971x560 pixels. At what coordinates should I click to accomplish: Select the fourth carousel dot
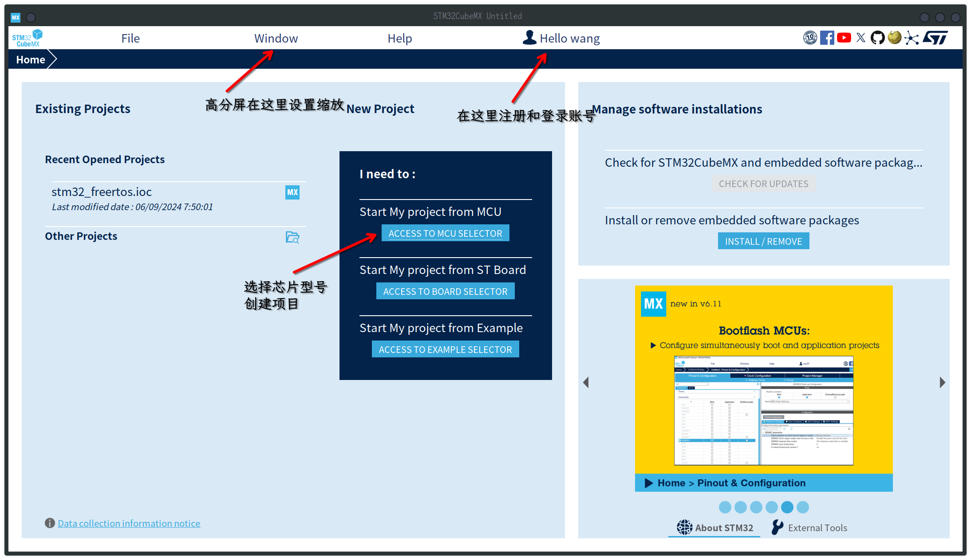pos(772,507)
